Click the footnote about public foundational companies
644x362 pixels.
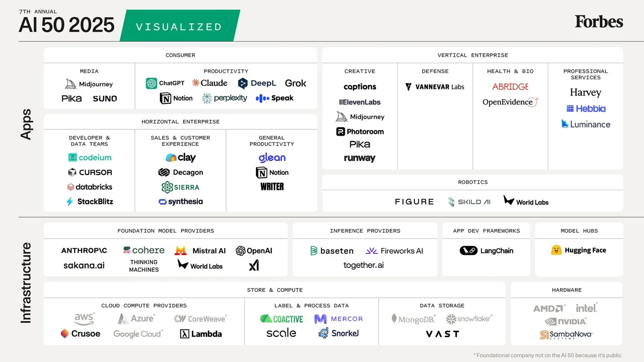click(x=547, y=355)
